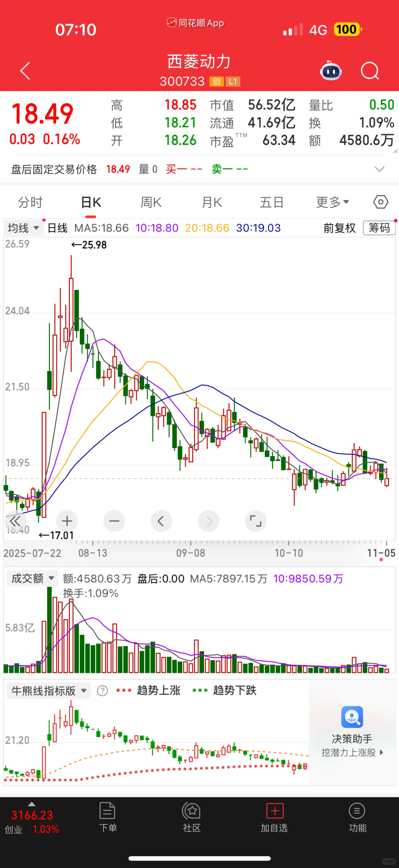
Task: Open 牛熊线指标版 indicator dropdown
Action: [48, 690]
